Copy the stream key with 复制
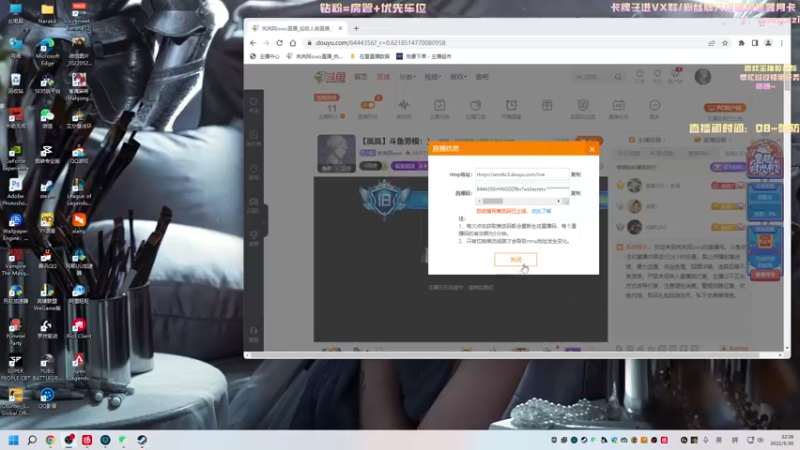This screenshot has width=800, height=450. [x=576, y=193]
